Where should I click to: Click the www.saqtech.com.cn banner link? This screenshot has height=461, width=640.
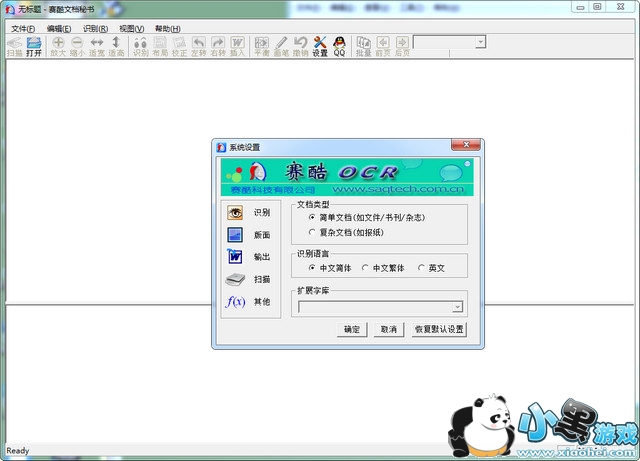coord(398,189)
